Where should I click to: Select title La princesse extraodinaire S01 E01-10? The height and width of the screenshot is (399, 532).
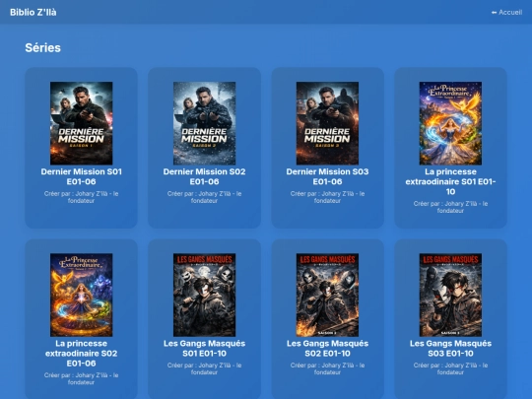click(450, 181)
